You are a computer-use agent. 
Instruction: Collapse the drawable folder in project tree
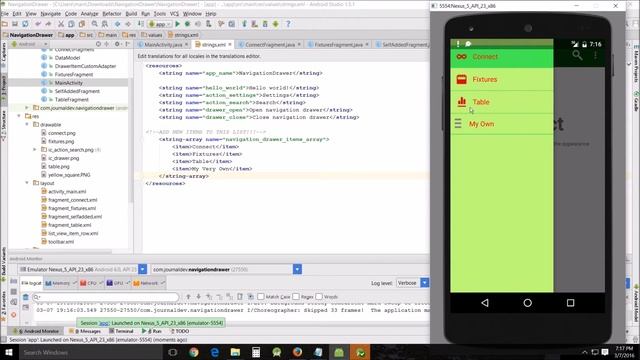point(27,124)
